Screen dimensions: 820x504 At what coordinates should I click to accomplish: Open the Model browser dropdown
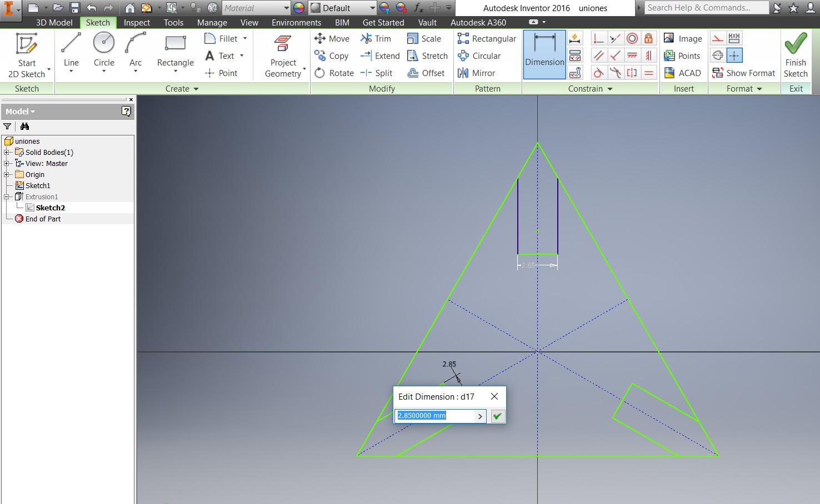click(21, 111)
